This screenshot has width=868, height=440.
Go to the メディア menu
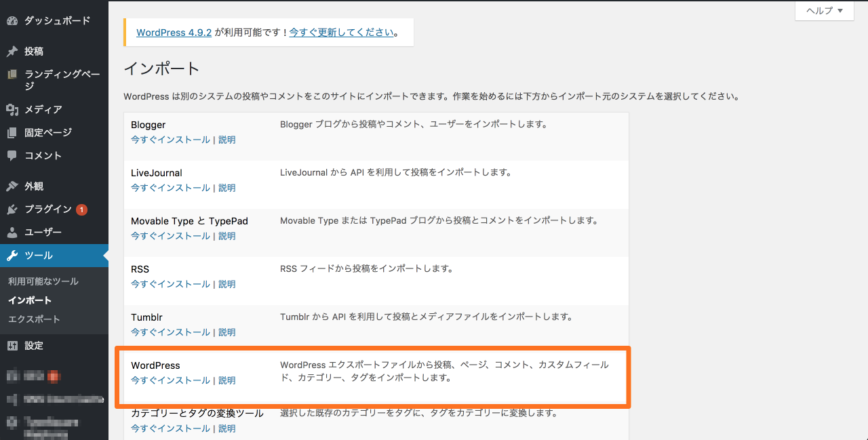pyautogui.click(x=54, y=109)
